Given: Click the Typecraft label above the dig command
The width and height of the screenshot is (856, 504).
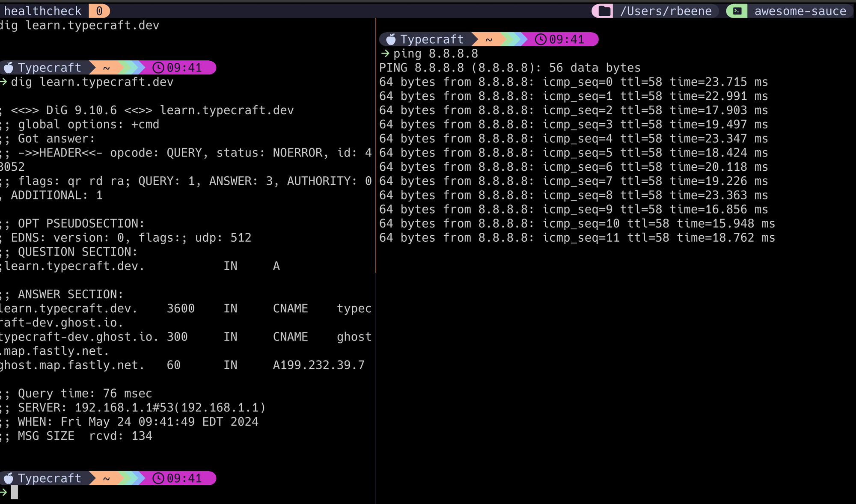Looking at the screenshot, I should tap(49, 68).
